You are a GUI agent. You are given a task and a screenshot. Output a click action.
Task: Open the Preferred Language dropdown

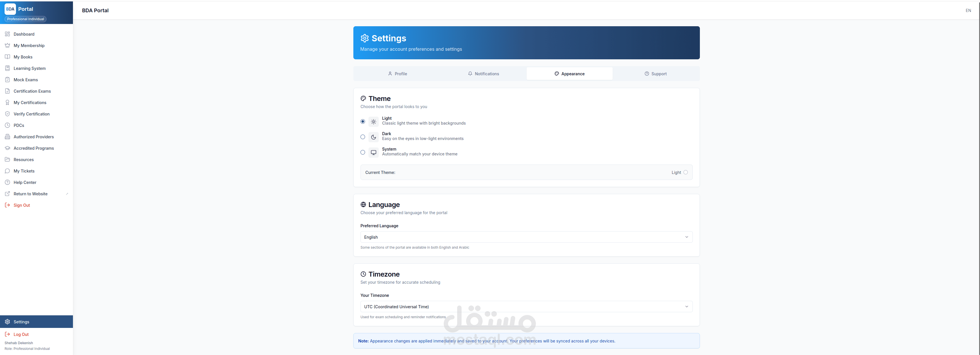tap(526, 237)
